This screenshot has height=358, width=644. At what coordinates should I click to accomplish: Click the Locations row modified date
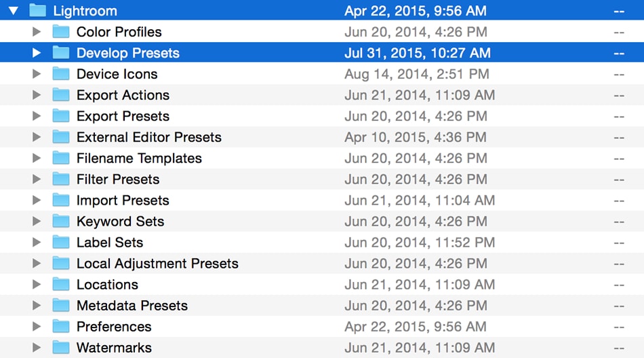pos(420,284)
